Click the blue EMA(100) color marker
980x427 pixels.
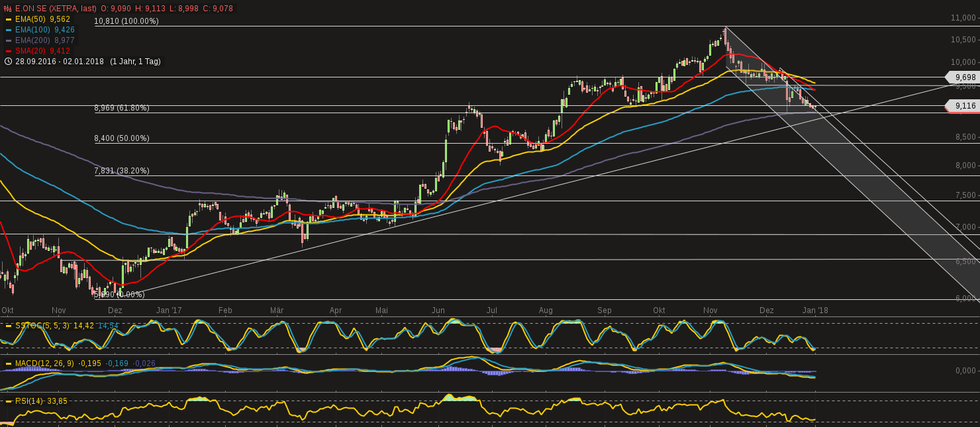click(8, 30)
